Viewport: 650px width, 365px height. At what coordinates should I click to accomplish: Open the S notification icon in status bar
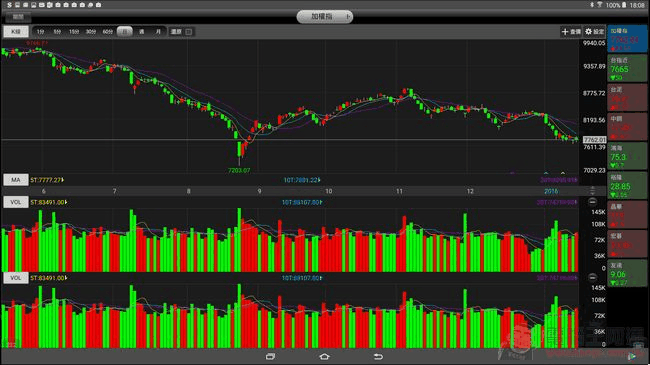(x=9, y=5)
